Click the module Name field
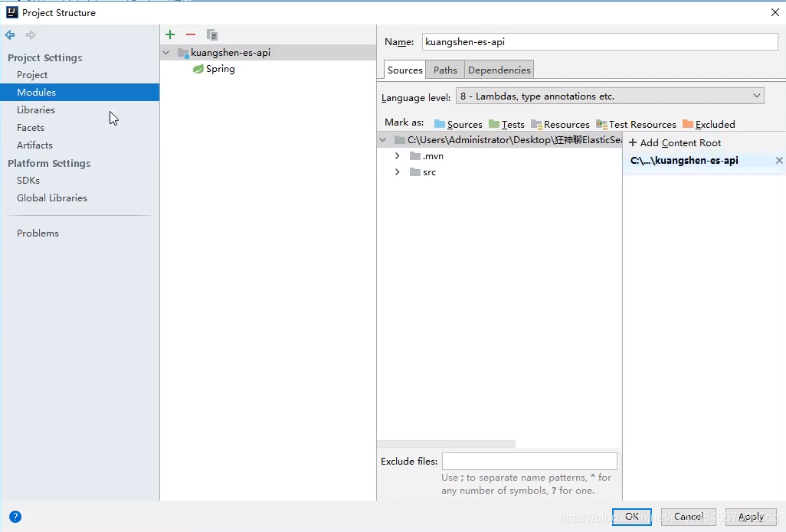The width and height of the screenshot is (786, 532). pyautogui.click(x=600, y=41)
